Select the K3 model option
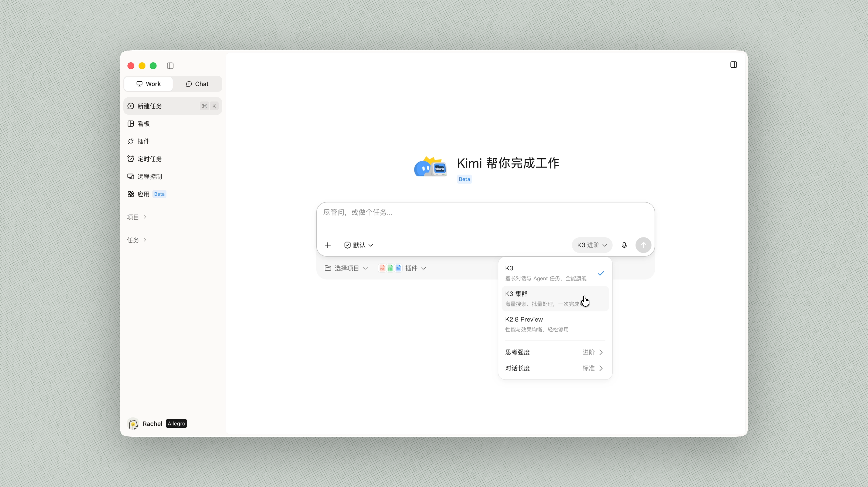The height and width of the screenshot is (487, 868). pos(555,273)
